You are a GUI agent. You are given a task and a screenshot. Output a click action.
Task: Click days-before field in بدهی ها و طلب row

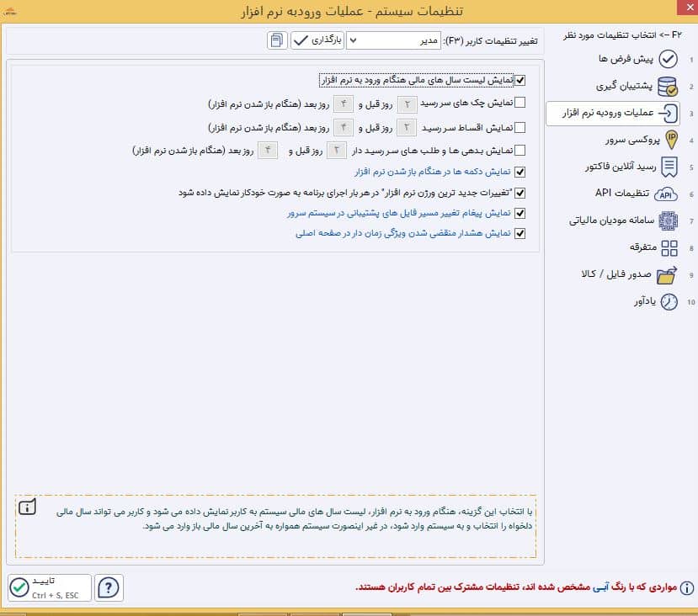pos(337,151)
